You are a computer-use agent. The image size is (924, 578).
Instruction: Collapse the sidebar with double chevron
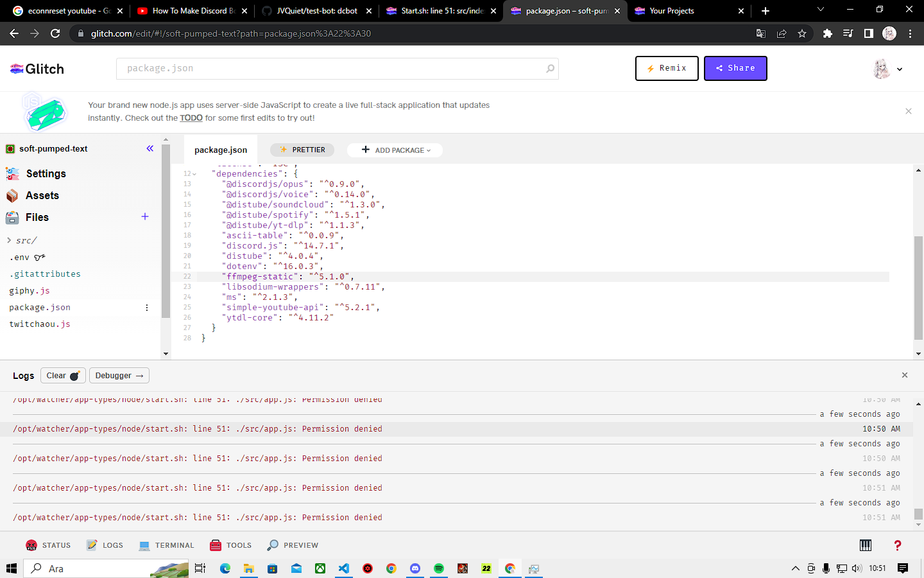150,148
